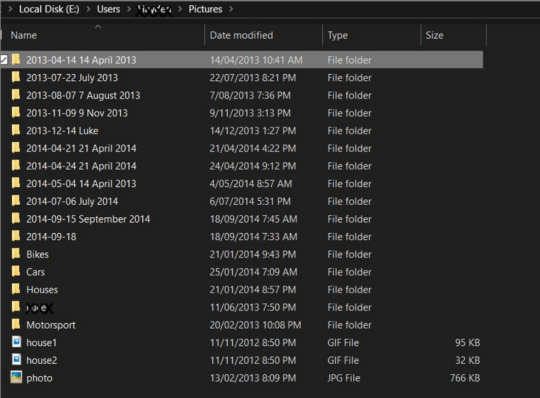
Task: Click folder icon of 2013-08-07 7 August 2013
Action: (x=16, y=95)
